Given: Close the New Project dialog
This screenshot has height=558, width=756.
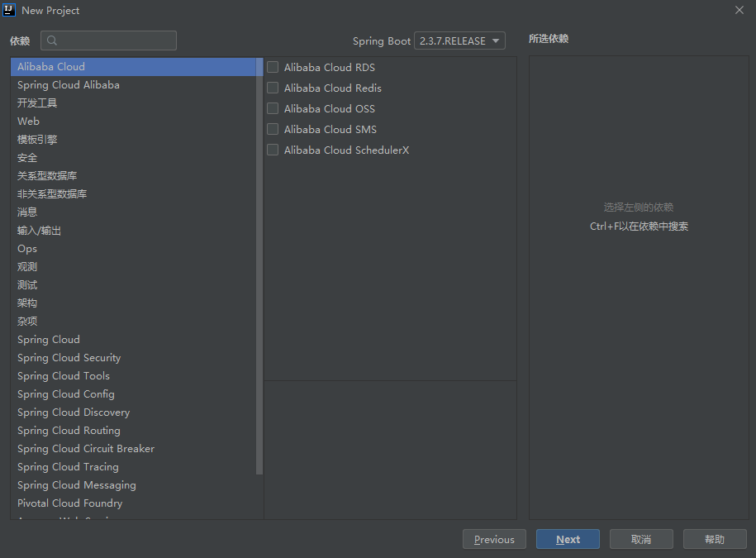Looking at the screenshot, I should click(739, 10).
